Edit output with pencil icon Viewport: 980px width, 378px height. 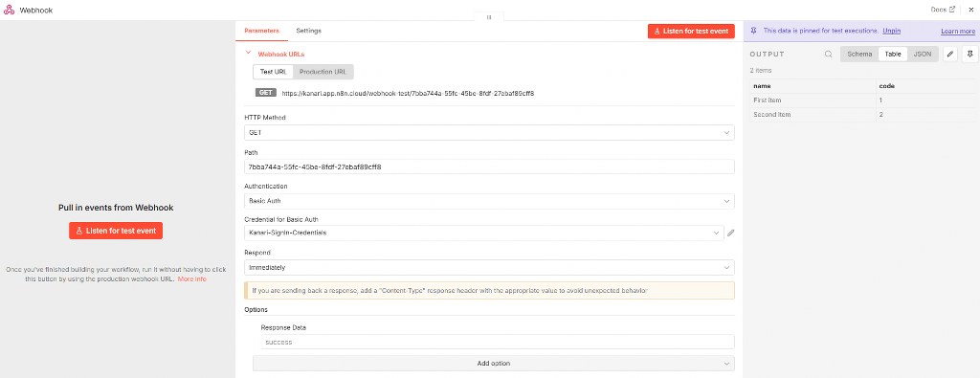950,55
